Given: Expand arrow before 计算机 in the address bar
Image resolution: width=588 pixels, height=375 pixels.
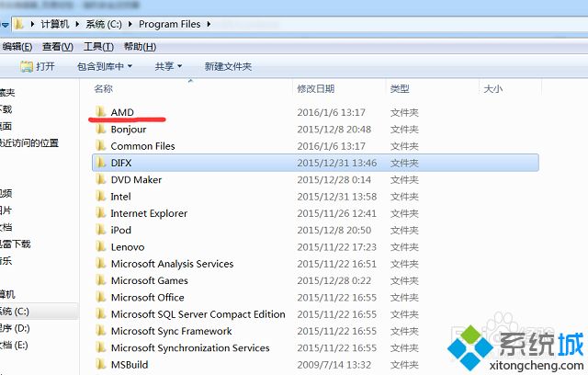Looking at the screenshot, I should 32,25.
